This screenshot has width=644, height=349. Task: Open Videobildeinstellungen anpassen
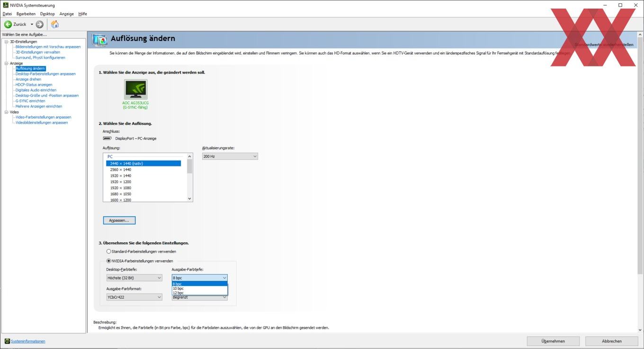pyautogui.click(x=42, y=122)
